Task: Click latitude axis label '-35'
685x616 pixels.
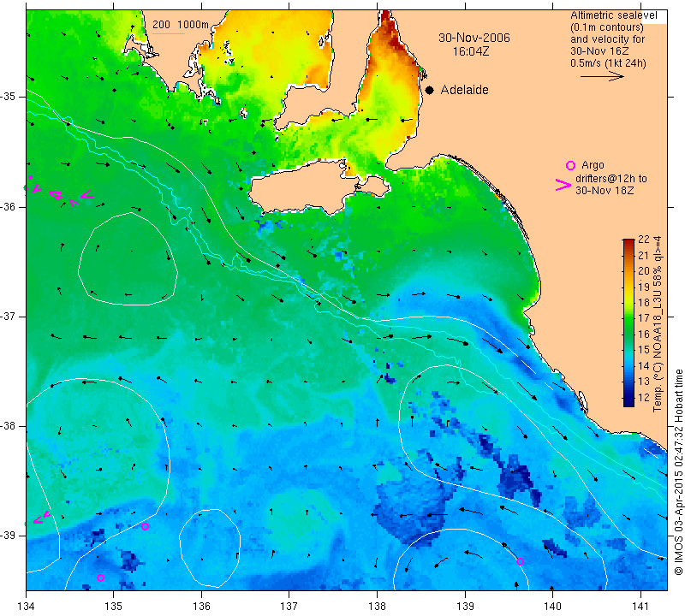Action: [8, 97]
